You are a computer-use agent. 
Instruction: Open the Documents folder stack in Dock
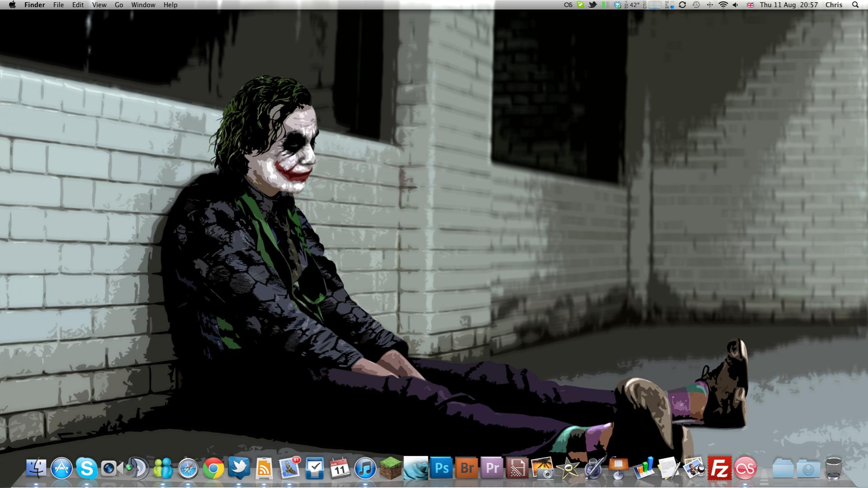click(783, 468)
